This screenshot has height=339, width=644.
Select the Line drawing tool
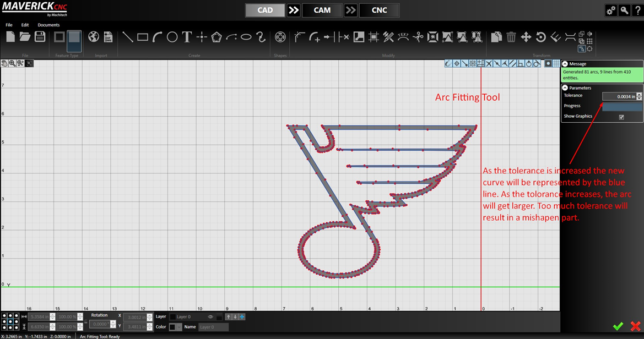128,37
